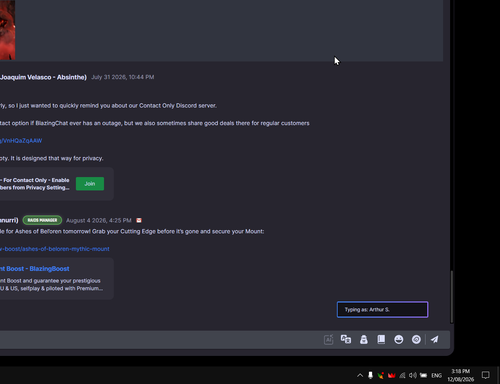500x384 pixels.
Task: Open the red image thumbnail at top
Action: pos(7,30)
